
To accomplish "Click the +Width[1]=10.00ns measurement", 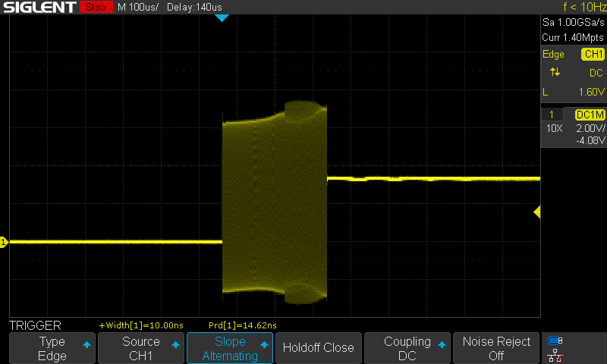I will pos(141,325).
